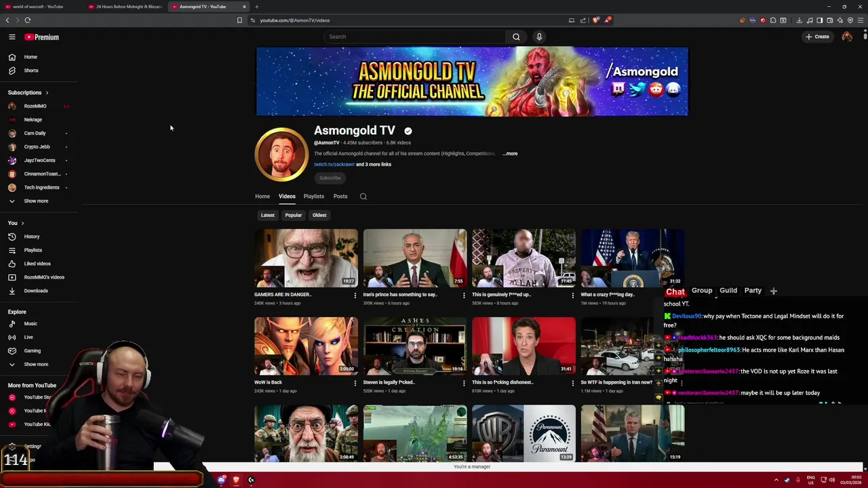Screen dimensions: 868x488
Task: Expand the Subscriptions section chevron
Action: 47,93
